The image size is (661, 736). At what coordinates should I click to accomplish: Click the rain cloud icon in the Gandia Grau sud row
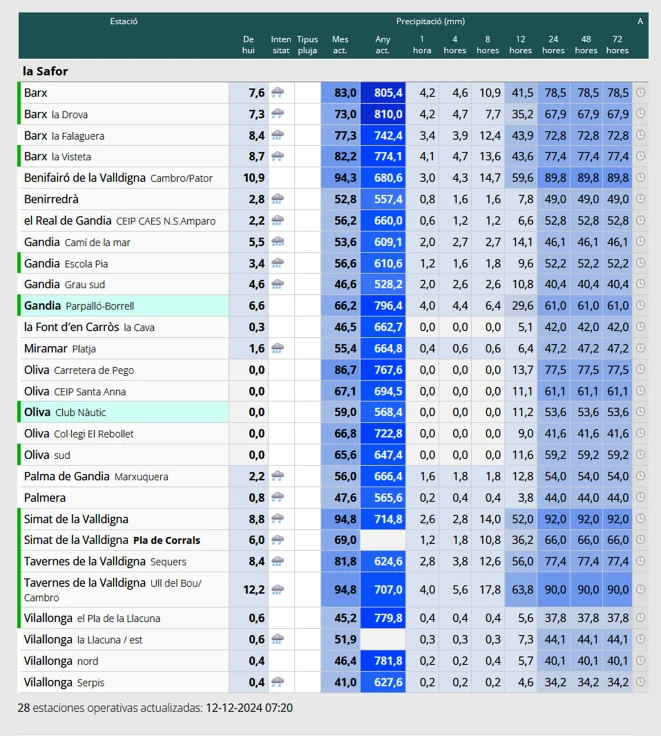tap(278, 284)
